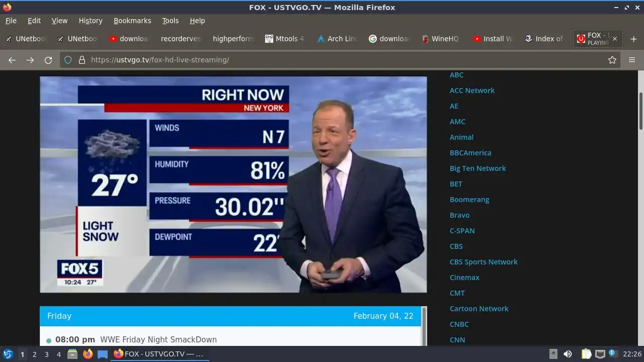The image size is (644, 362).
Task: Open the ABC channel link
Action: [456, 75]
